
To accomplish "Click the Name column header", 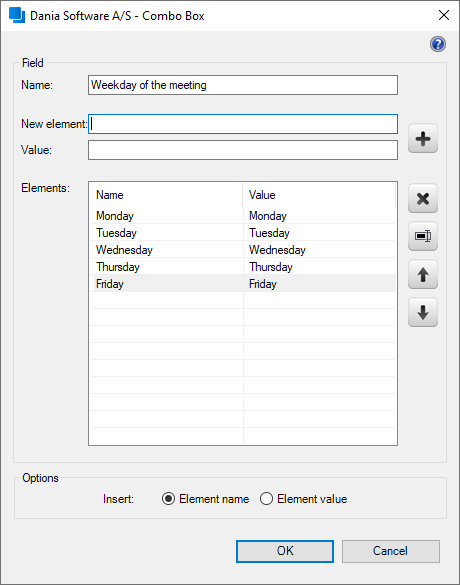I will coord(166,195).
